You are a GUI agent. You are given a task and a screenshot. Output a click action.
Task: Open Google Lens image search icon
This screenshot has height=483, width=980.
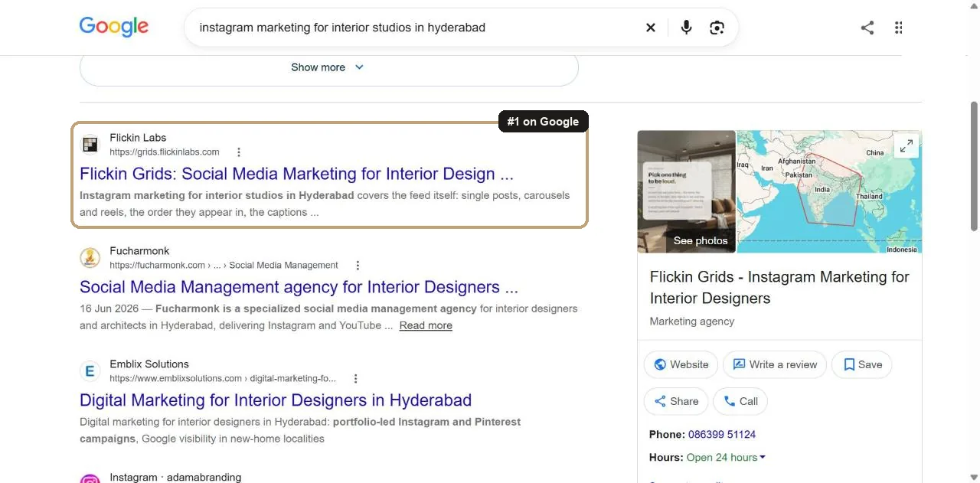pos(717,28)
